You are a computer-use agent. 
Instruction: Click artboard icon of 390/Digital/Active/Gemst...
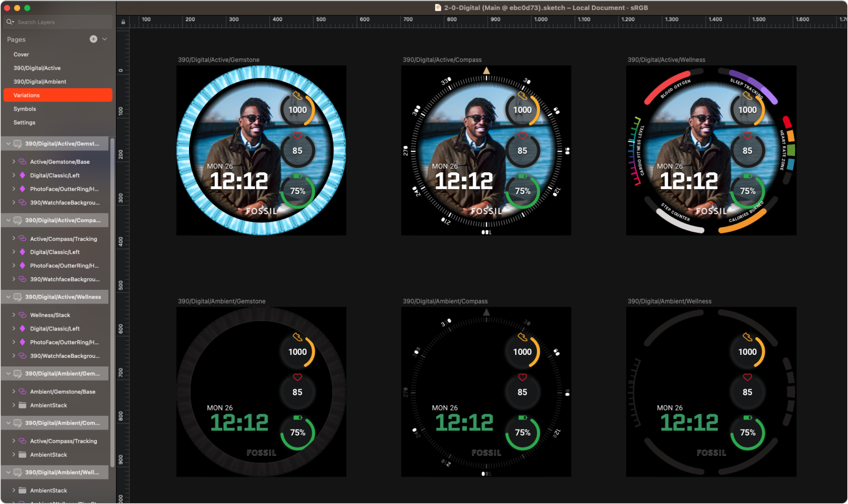point(17,144)
